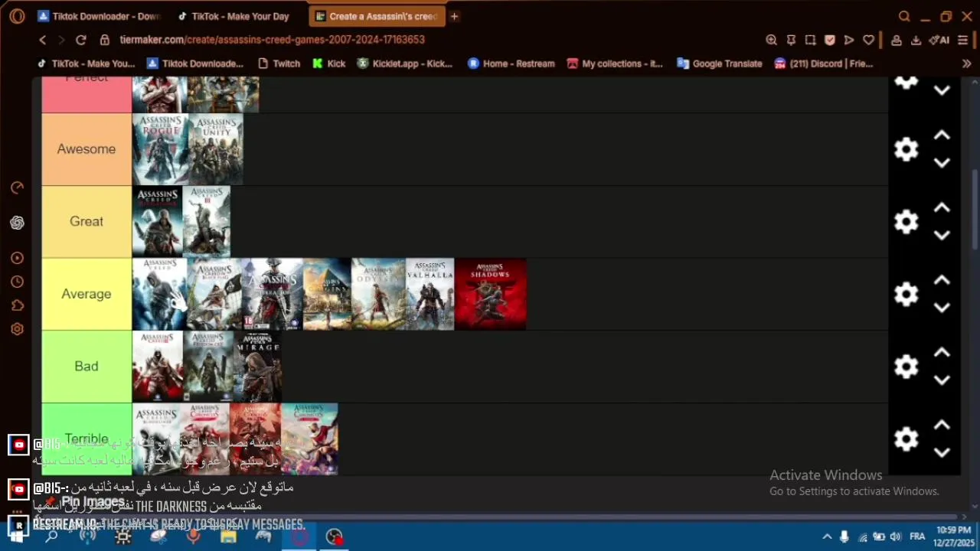Open settings gear for Bad tier row
980x551 pixels.
[x=906, y=367]
